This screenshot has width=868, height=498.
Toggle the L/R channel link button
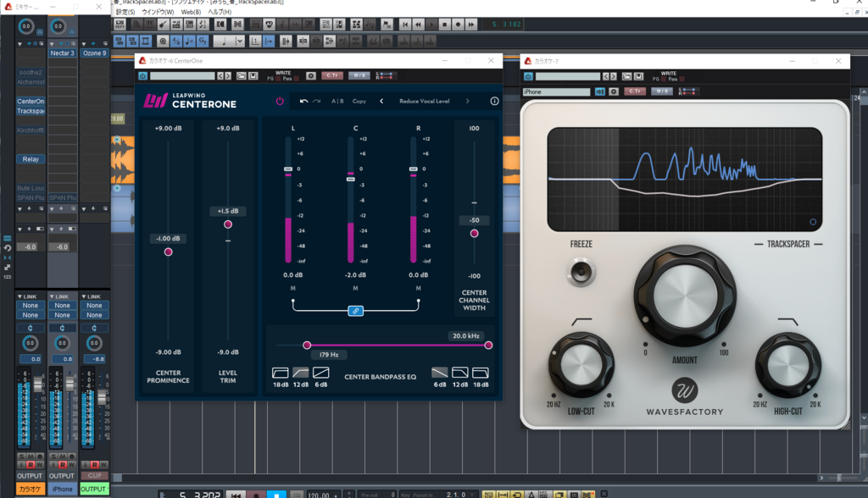(355, 311)
